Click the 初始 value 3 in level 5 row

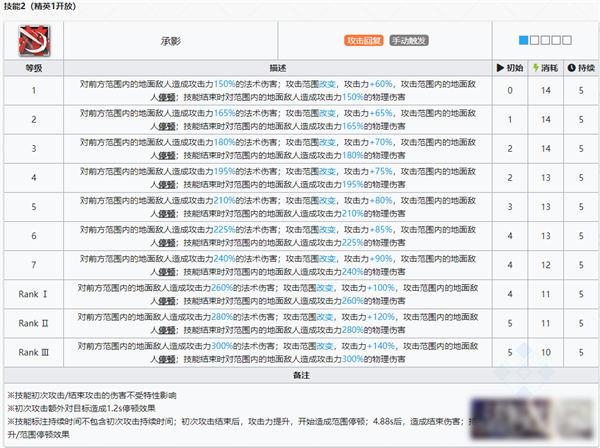coord(510,207)
